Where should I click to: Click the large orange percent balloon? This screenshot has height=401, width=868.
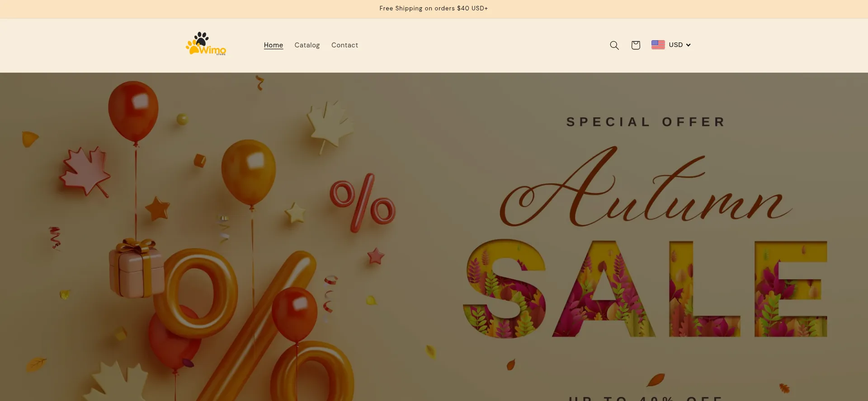[253, 325]
